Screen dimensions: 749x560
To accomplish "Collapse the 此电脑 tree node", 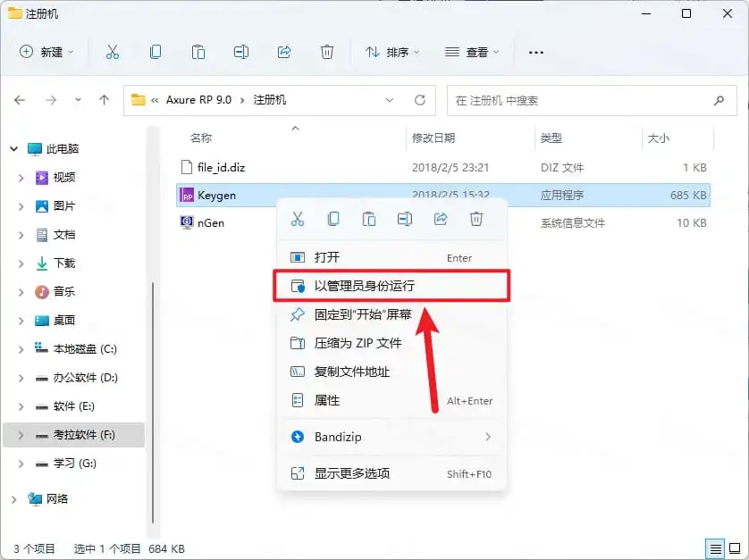I will coord(13,149).
